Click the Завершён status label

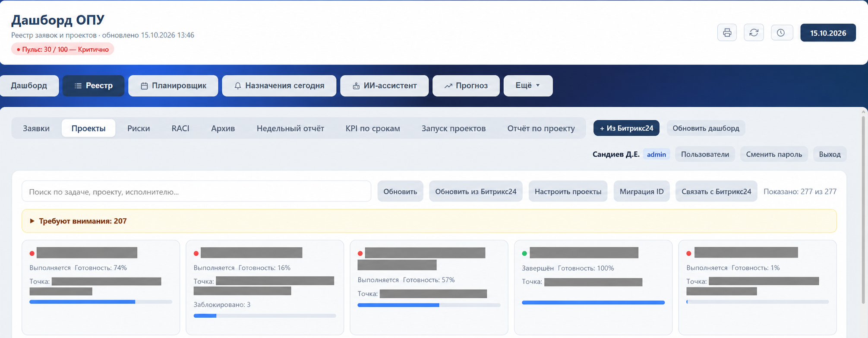pyautogui.click(x=538, y=268)
